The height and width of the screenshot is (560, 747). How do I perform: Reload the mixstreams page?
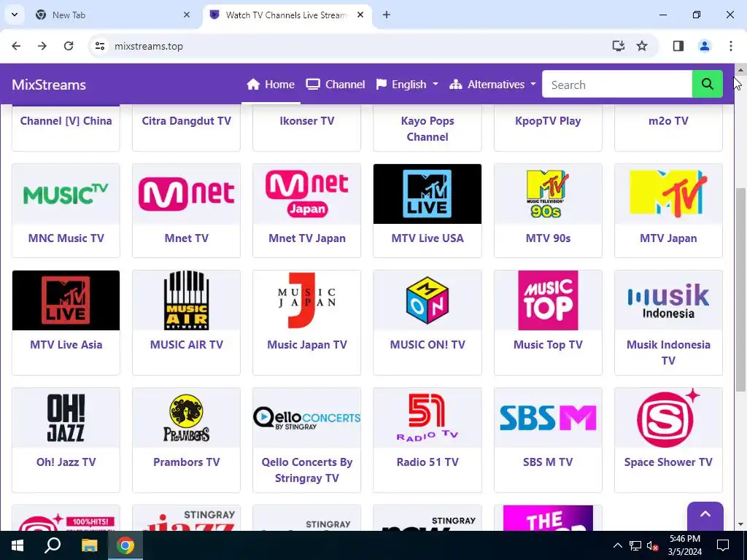[69, 46]
